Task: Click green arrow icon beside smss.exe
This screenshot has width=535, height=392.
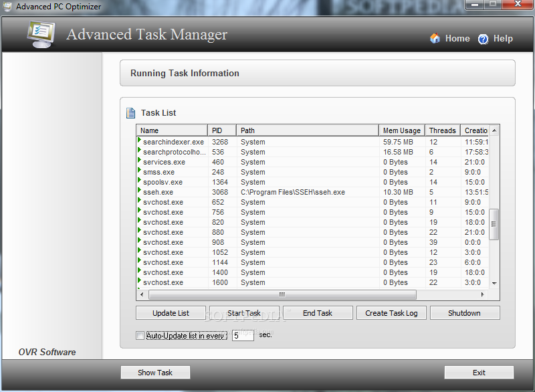Action: click(139, 170)
